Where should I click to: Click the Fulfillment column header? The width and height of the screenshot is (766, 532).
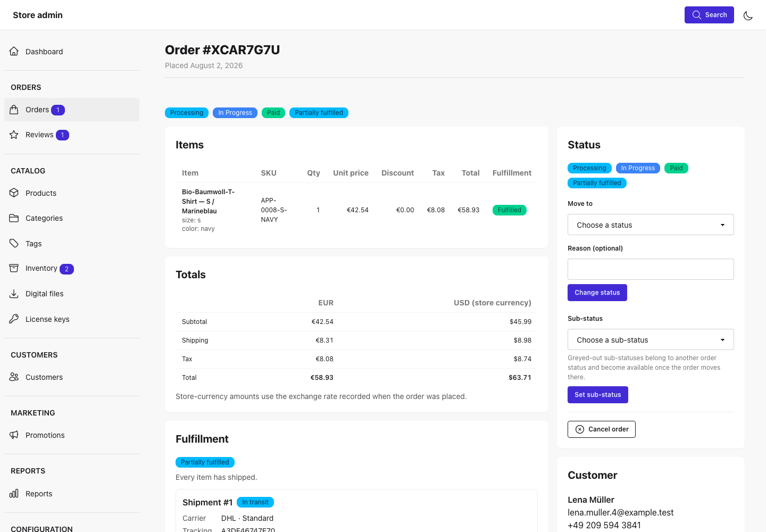(512, 173)
